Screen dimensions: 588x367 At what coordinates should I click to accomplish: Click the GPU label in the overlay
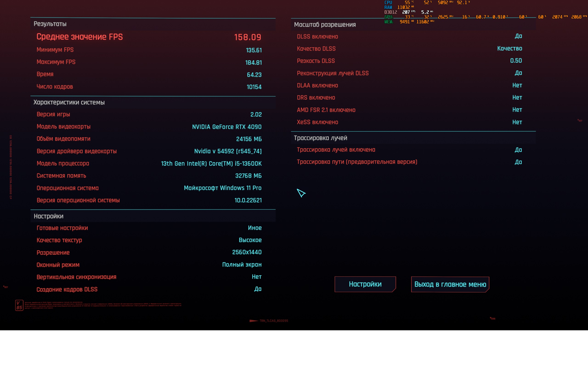click(388, 17)
